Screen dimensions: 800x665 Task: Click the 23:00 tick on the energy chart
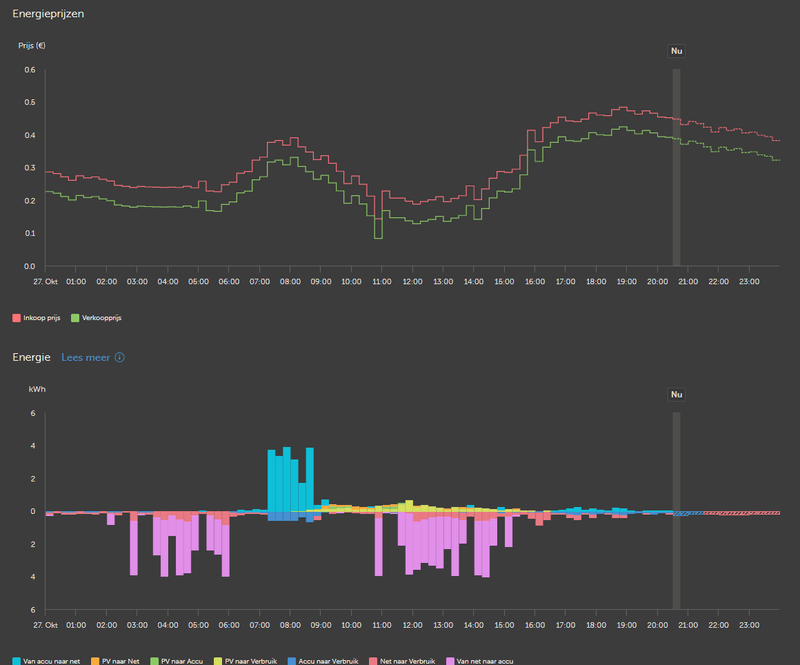point(749,625)
